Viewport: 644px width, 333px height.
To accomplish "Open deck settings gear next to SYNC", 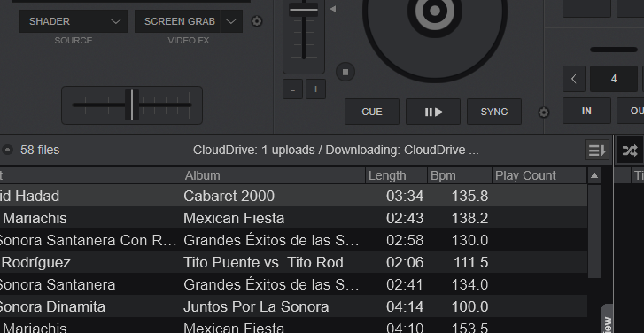I will (543, 112).
